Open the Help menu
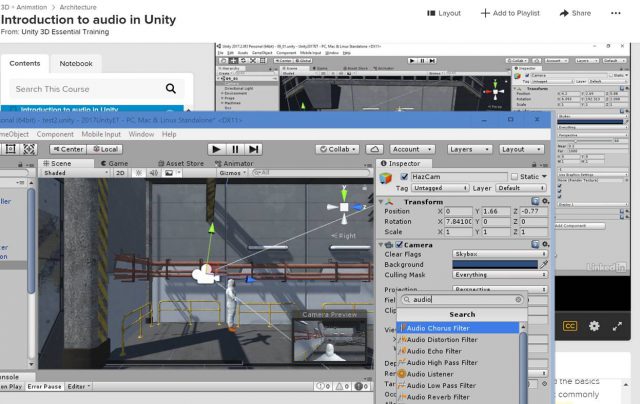 click(169, 134)
